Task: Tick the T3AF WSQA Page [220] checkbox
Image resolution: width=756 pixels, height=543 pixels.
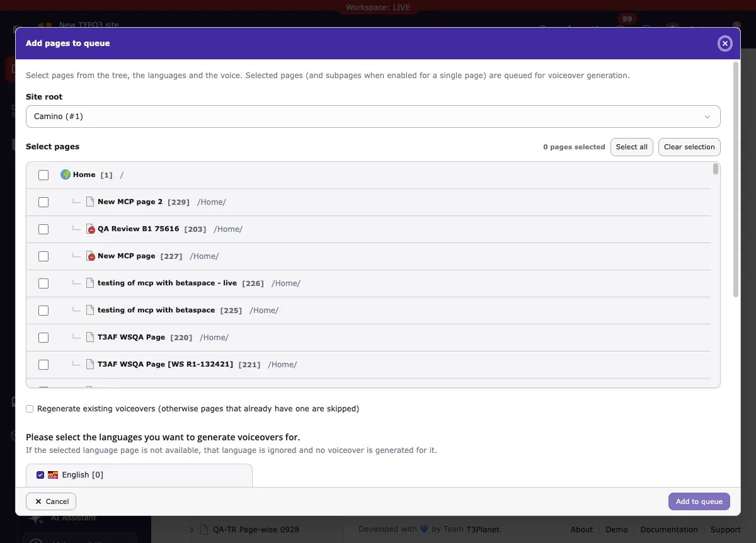Action: (43, 338)
